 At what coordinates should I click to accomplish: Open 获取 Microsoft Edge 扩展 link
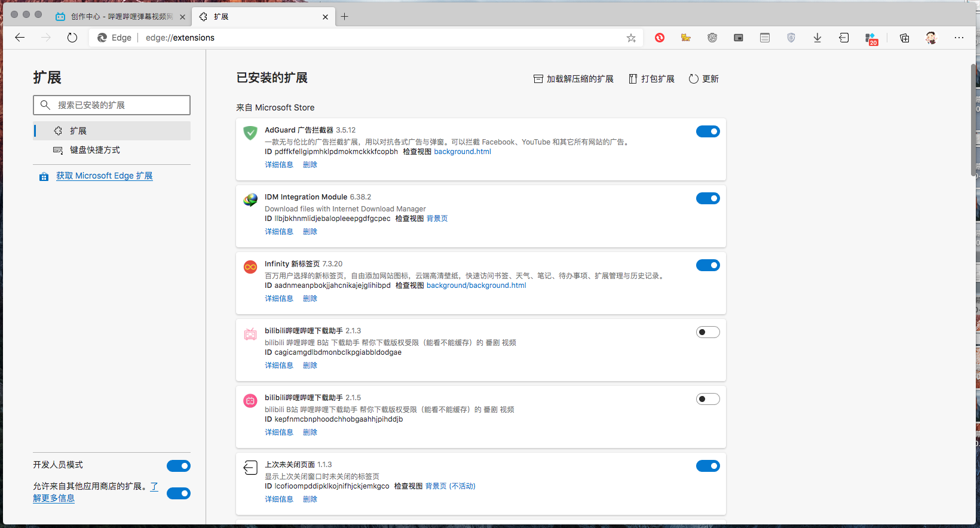coord(105,176)
